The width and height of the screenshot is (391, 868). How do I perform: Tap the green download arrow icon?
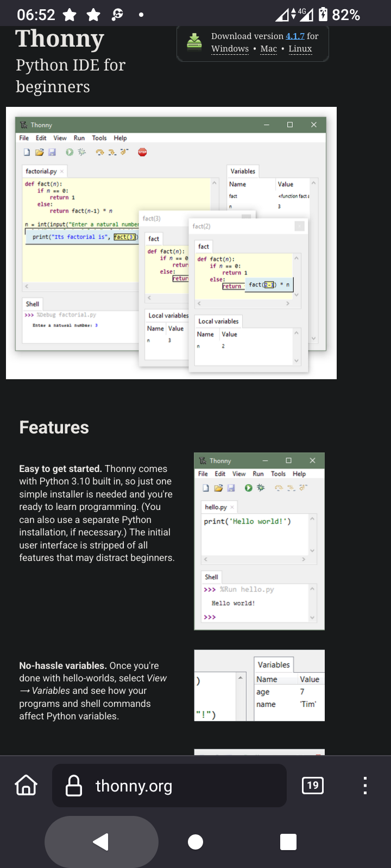194,41
